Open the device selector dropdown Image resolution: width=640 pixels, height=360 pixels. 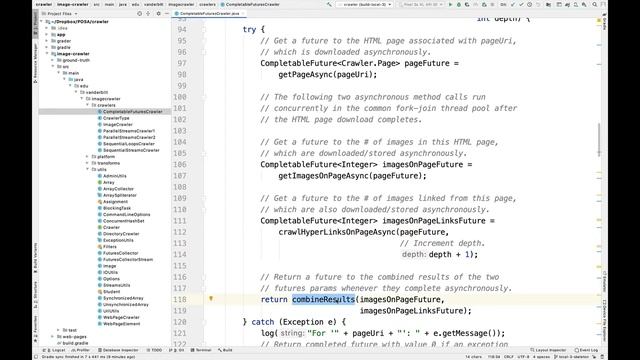pyautogui.click(x=420, y=4)
